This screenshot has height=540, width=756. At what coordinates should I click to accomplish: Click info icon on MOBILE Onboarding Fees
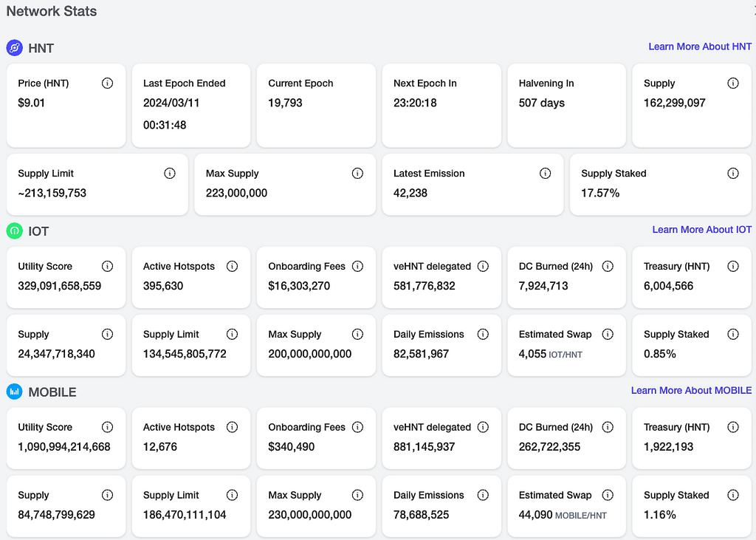point(357,427)
